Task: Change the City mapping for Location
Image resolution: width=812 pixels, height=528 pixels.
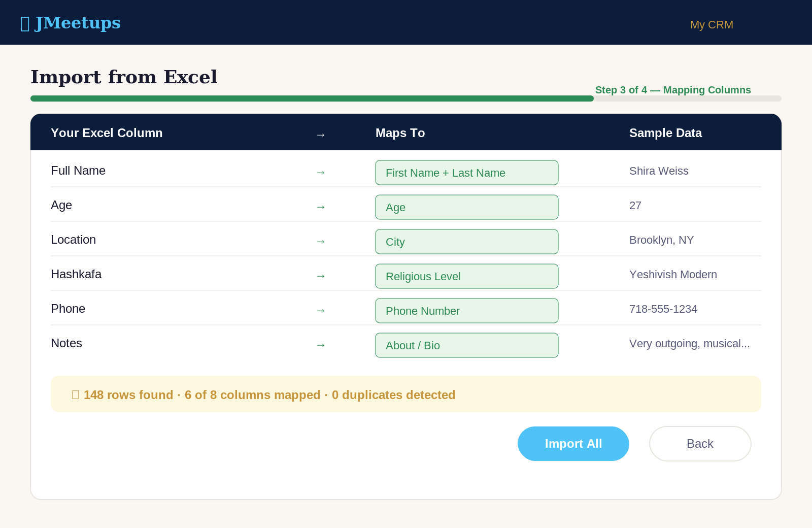Action: pyautogui.click(x=466, y=242)
